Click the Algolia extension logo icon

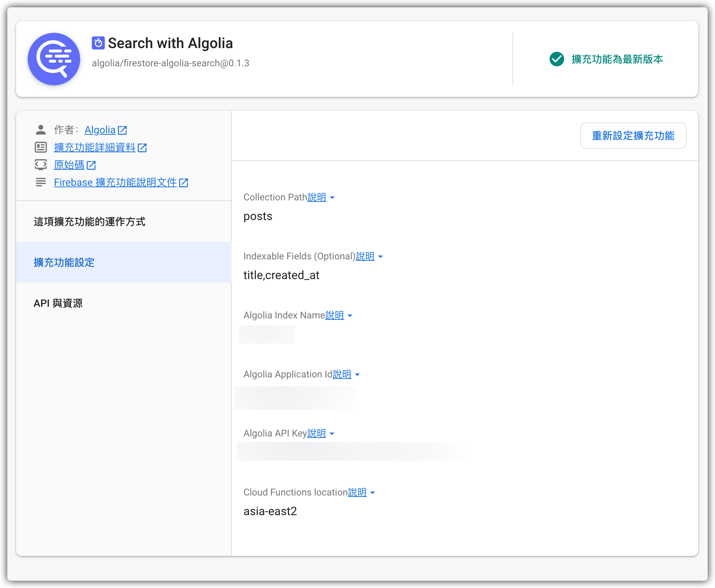pos(54,59)
